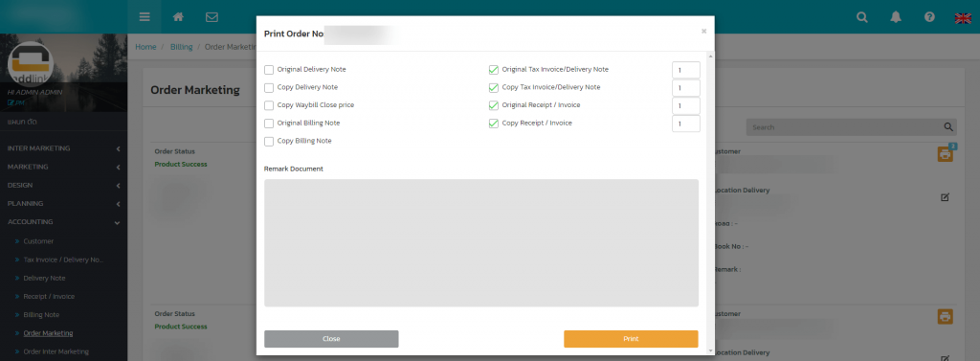Set copies for Copy Tax Invoice/Delivery Note

685,88
